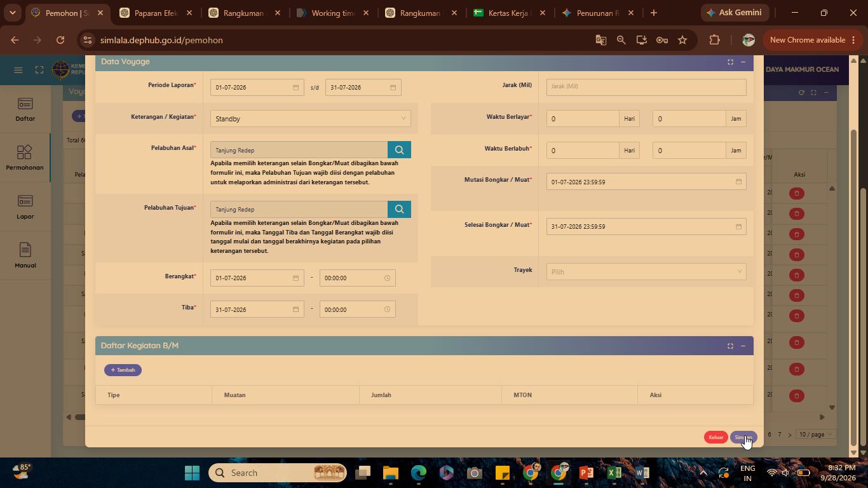Open Lapor in sidebar
Screen dimensions: 868x488
pos(25,207)
